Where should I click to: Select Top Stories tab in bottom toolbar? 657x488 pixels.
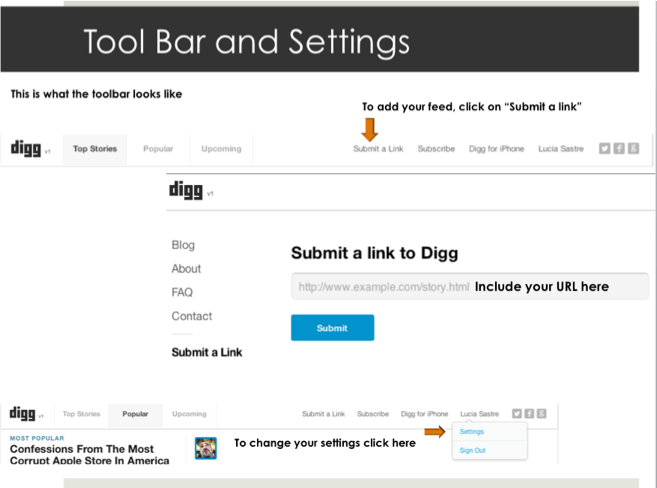tap(81, 414)
